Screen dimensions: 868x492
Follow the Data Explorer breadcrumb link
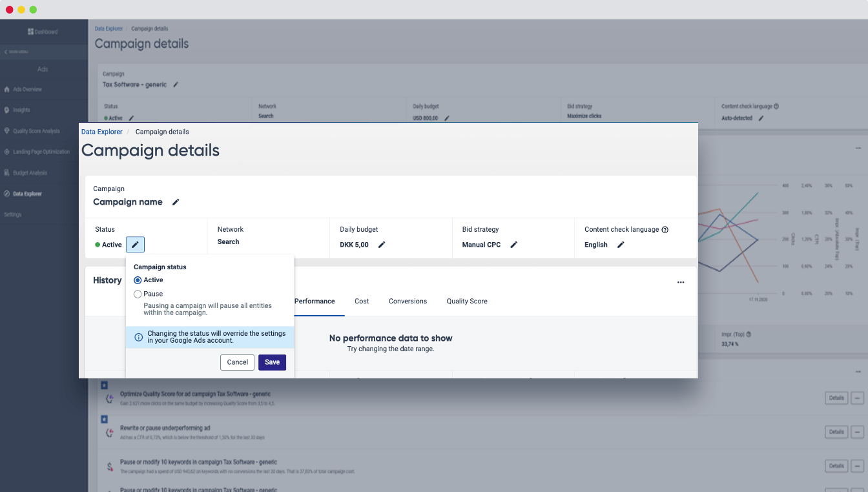pos(101,132)
